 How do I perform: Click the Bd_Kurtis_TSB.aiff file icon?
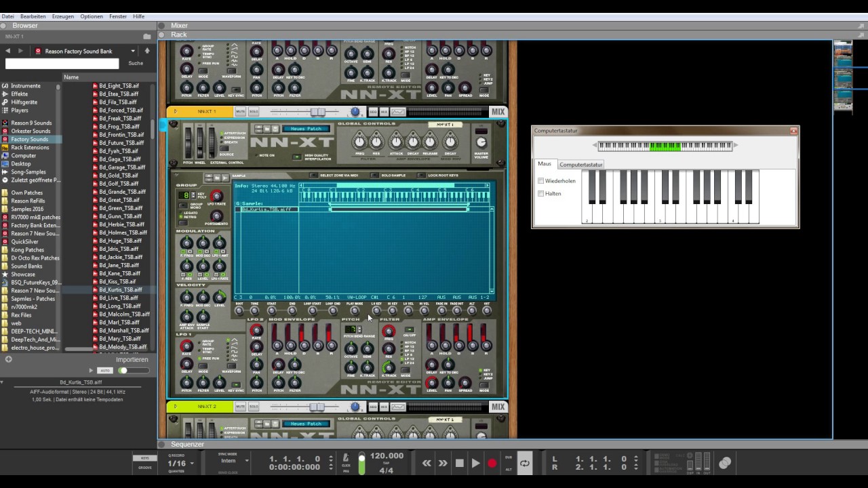(x=95, y=289)
